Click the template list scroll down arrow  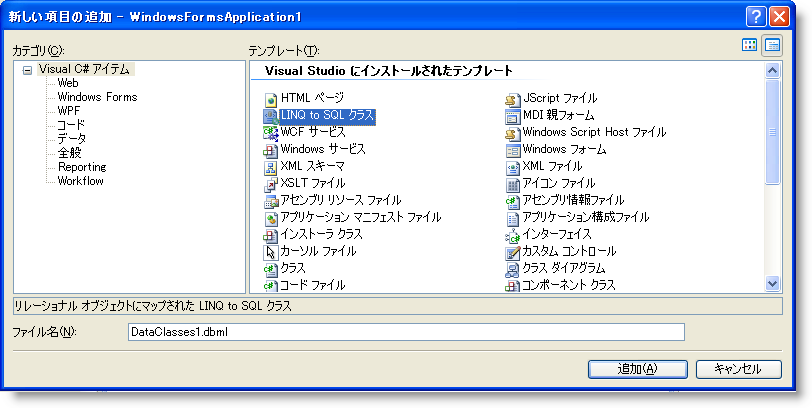(x=772, y=283)
